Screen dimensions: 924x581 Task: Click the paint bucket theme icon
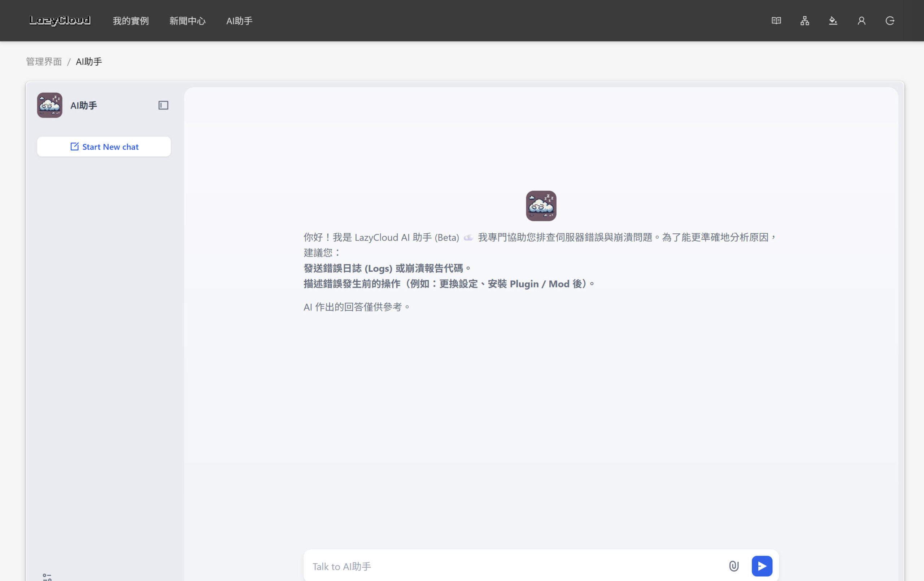click(x=833, y=21)
